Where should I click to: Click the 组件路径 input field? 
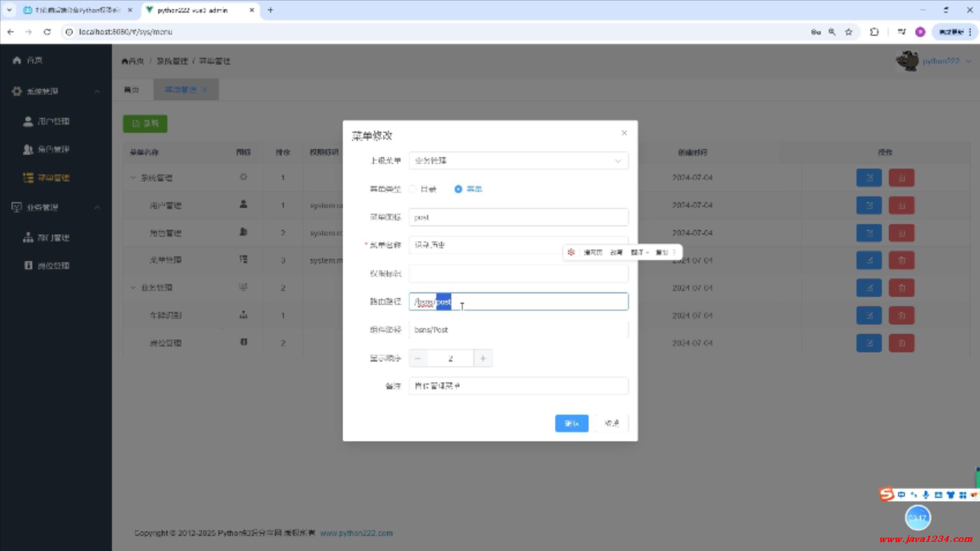coord(518,330)
